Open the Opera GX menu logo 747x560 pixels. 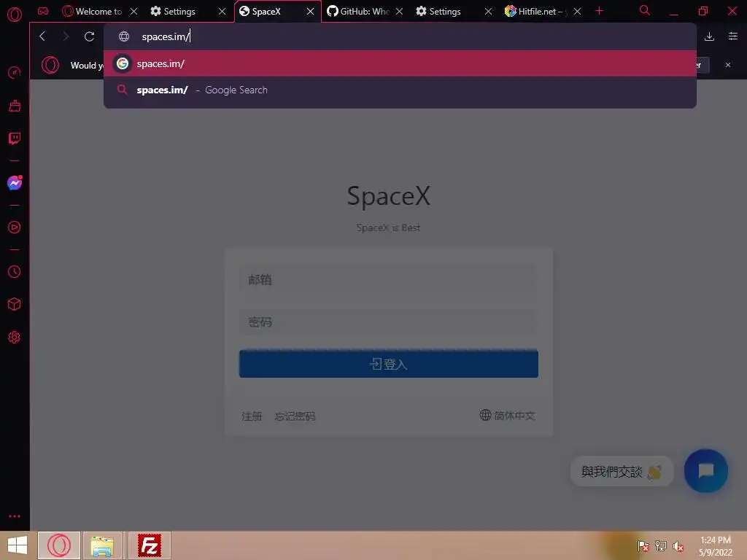pos(15,14)
